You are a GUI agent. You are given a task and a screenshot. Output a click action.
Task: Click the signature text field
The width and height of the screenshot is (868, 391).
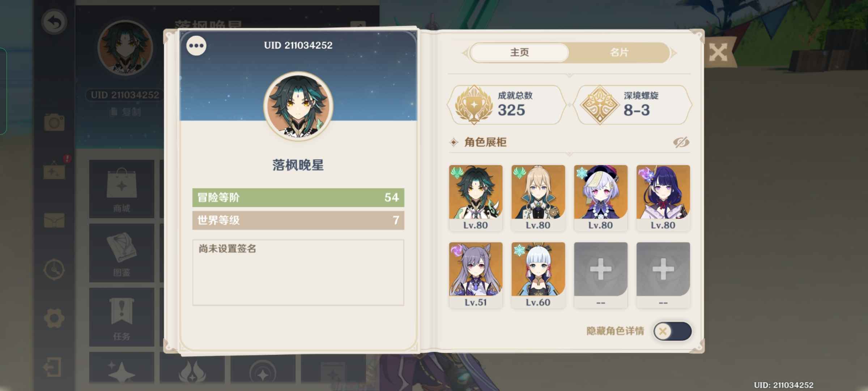[x=298, y=272]
